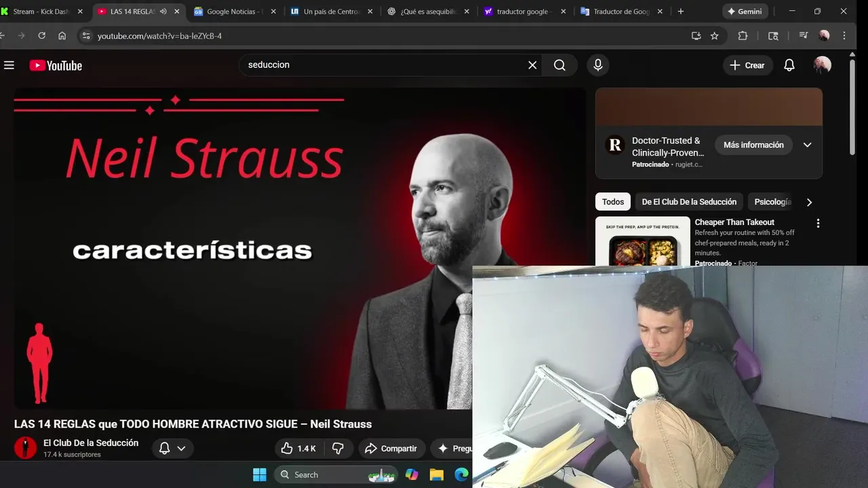
Task: Select the Todos filter chip
Action: point(613,202)
